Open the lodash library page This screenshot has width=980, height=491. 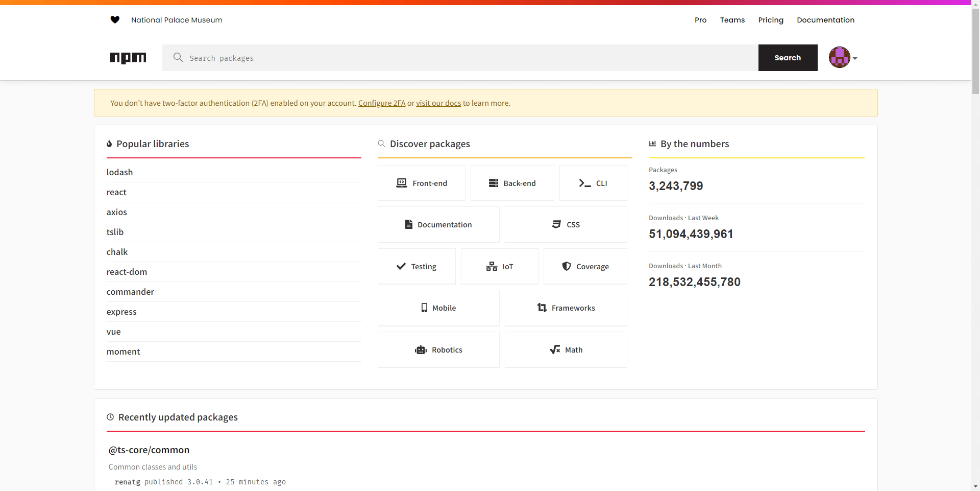point(119,172)
